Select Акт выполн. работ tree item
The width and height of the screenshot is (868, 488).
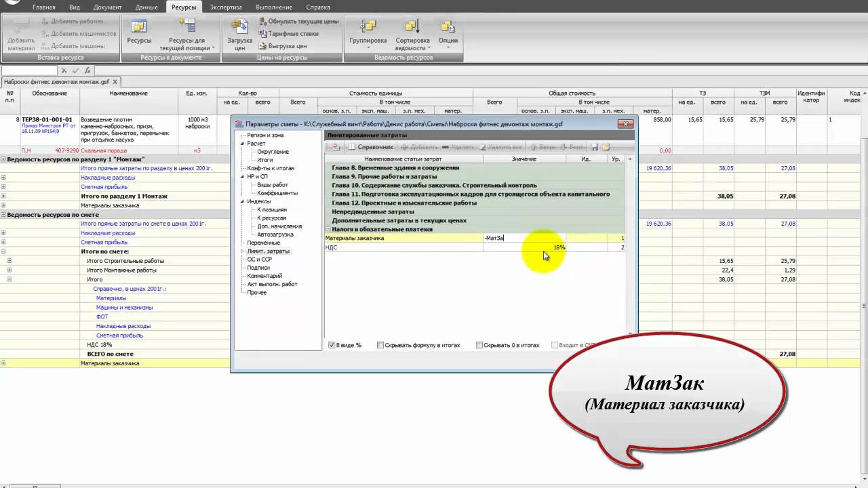pos(272,284)
